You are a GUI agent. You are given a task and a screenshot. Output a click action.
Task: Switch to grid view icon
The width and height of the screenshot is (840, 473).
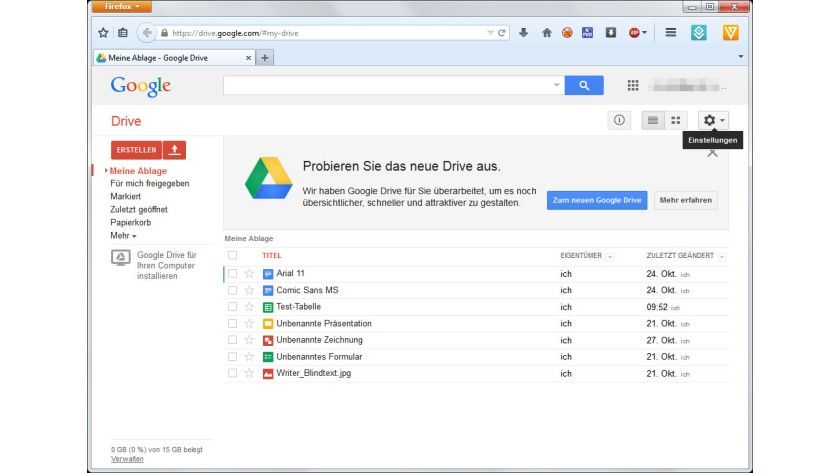pos(676,120)
